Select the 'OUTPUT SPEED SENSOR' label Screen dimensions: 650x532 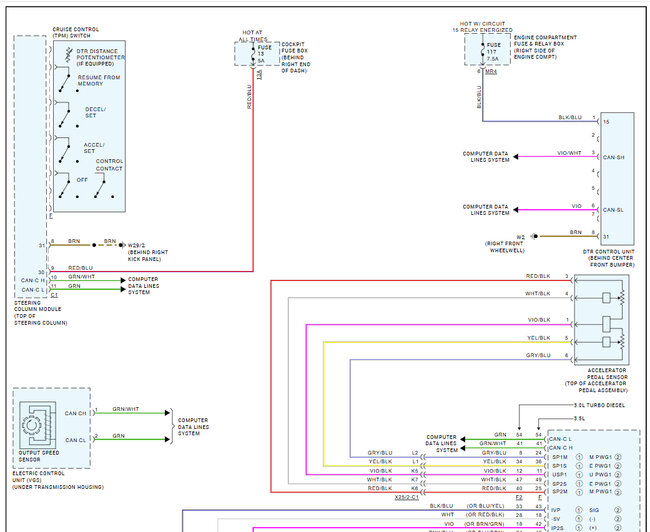39,456
